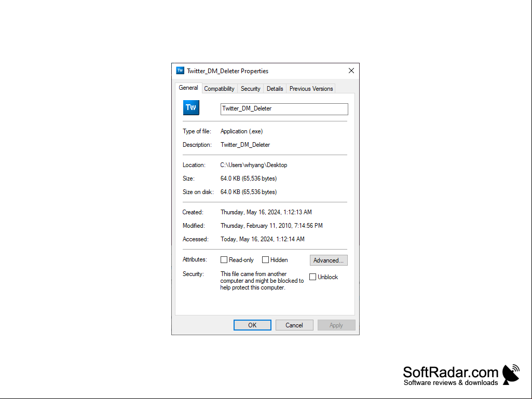Click the 'Security:' label
The image size is (532, 399).
click(x=194, y=274)
